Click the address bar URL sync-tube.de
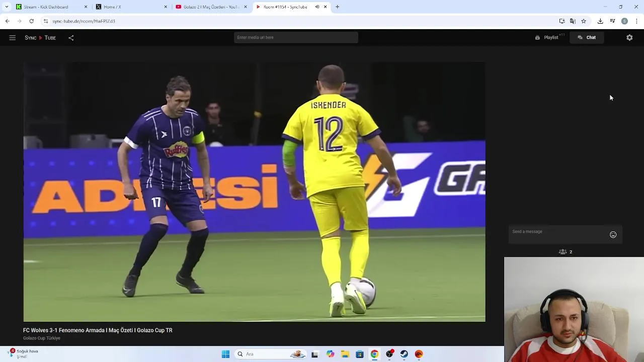Image resolution: width=644 pixels, height=362 pixels. [84, 21]
